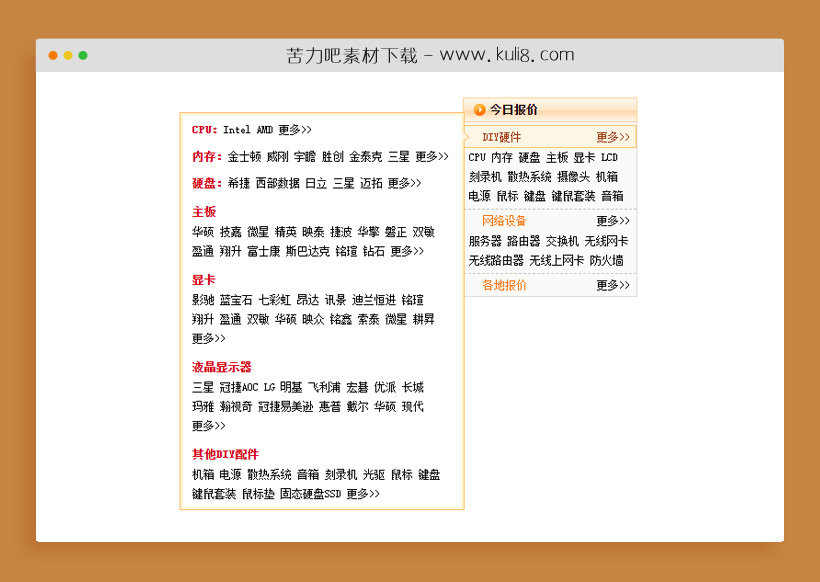The image size is (820, 582).
Task: Click the orange arrow icon beside 今日报价
Action: (479, 110)
